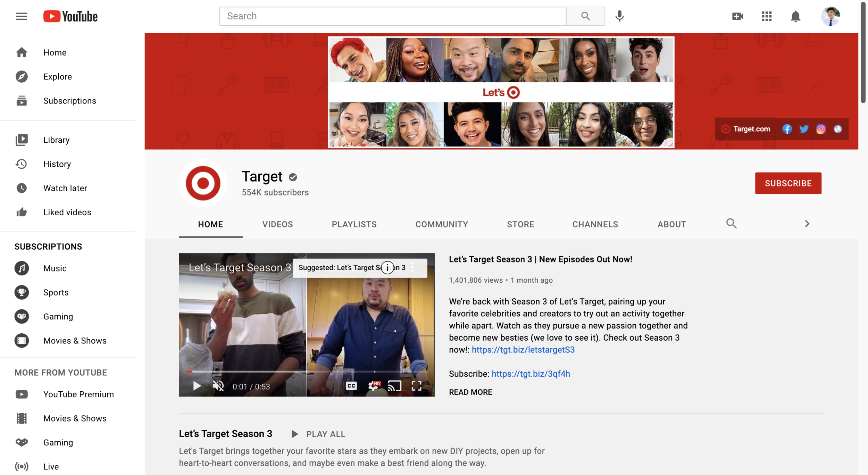The height and width of the screenshot is (475, 868).
Task: Click the page vertical scrollbar
Action: tap(863, 52)
